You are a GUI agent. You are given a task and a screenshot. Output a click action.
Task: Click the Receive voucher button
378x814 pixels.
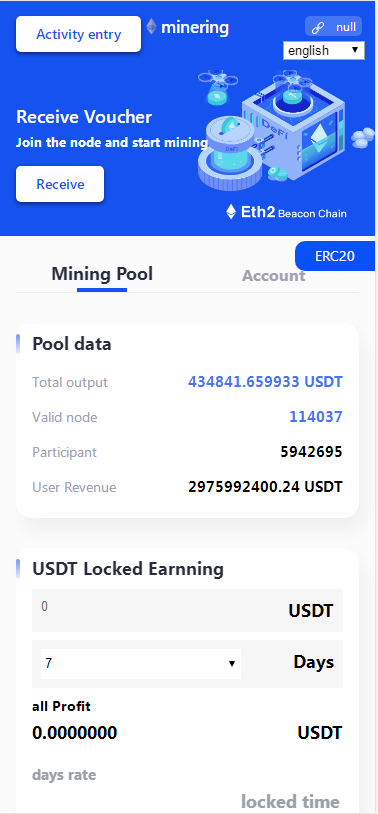pos(60,184)
